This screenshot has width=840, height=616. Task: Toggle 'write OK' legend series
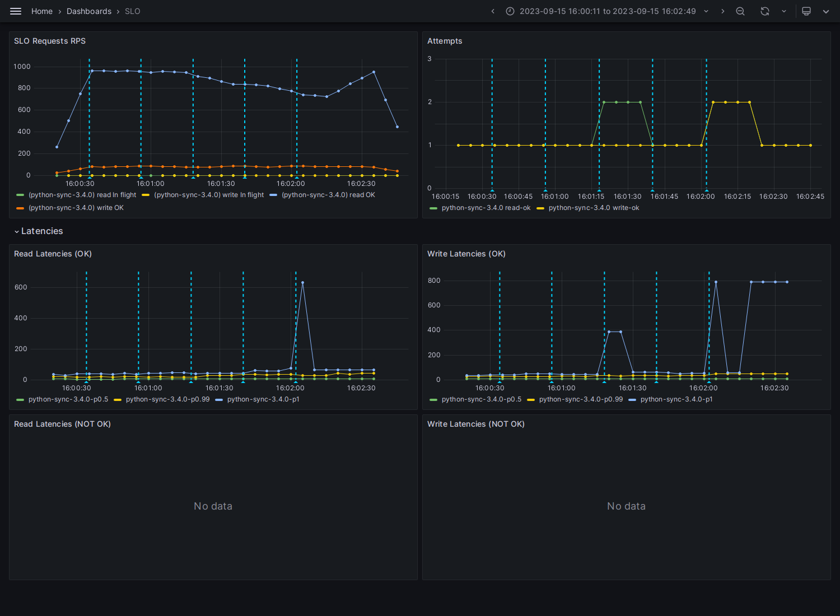tap(76, 208)
